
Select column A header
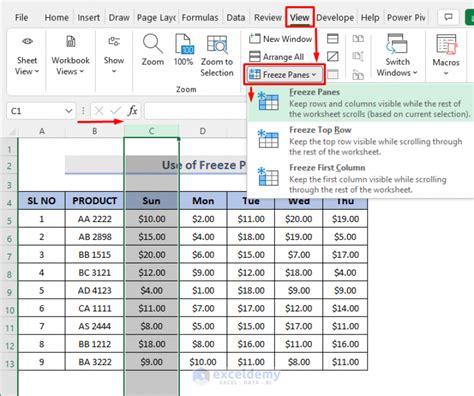pos(42,131)
